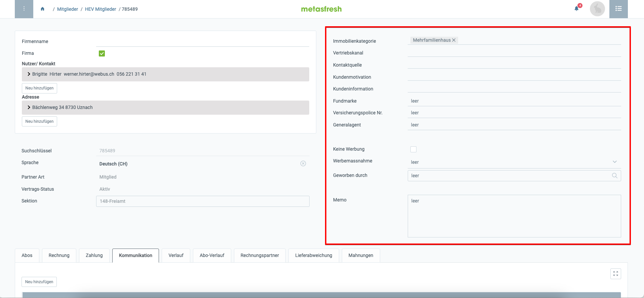Switch to the Lieferabweichung tab

[x=314, y=256]
